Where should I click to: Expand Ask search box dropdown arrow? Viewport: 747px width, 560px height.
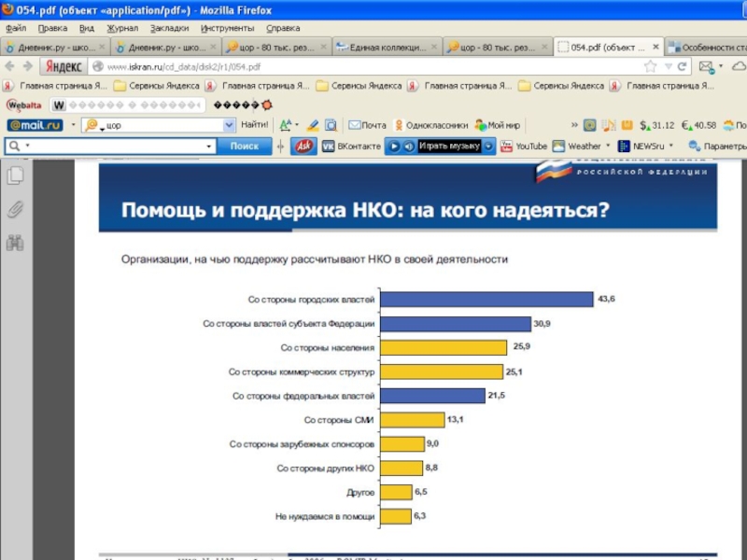click(x=208, y=147)
